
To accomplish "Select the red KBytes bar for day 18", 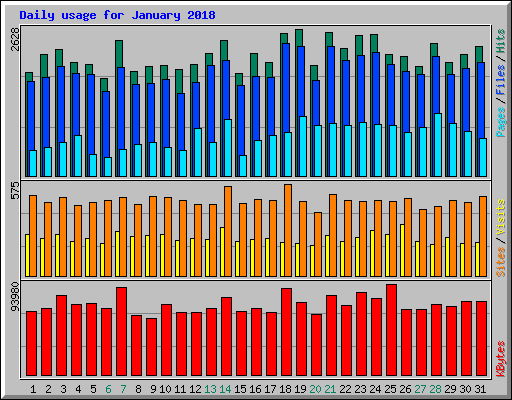I will pyautogui.click(x=286, y=332).
